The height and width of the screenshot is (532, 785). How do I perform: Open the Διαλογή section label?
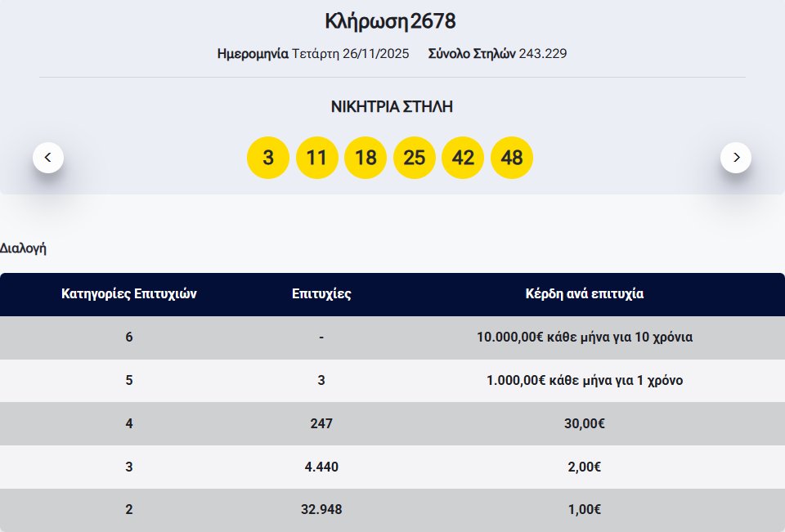click(23, 248)
